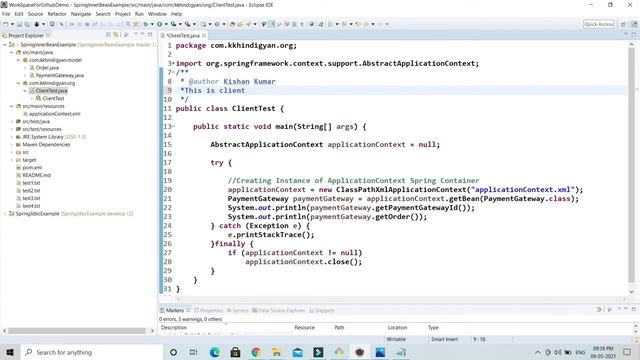
Task: Click the Back navigation arrow icon
Action: tap(366, 24)
